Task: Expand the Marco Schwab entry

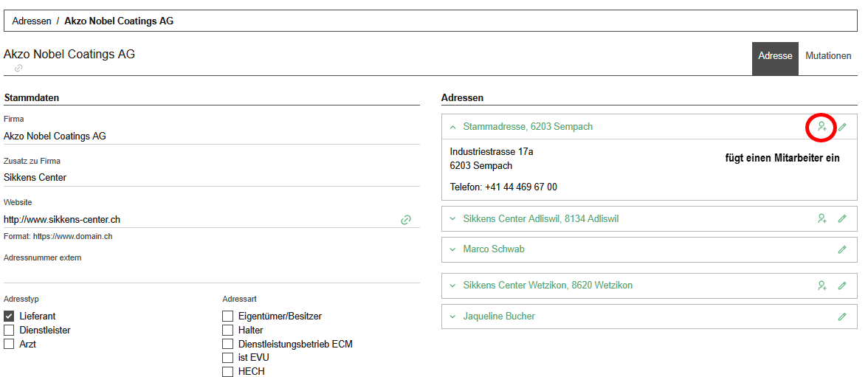Action: (x=453, y=249)
